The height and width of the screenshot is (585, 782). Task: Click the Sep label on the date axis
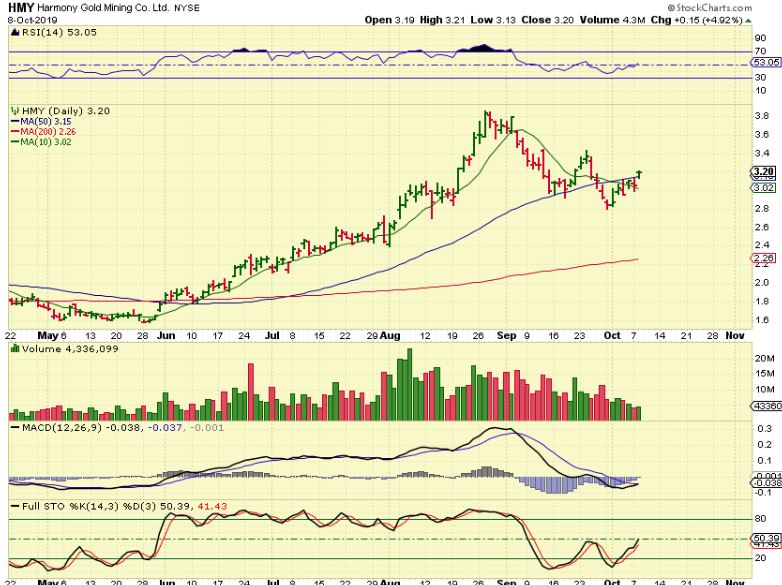click(506, 336)
